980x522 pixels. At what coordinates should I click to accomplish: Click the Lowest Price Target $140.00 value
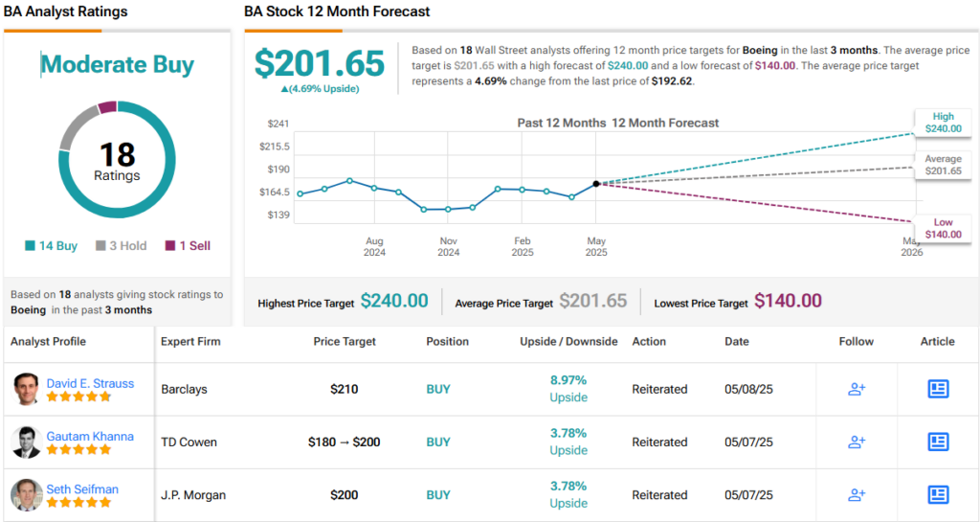coord(788,301)
